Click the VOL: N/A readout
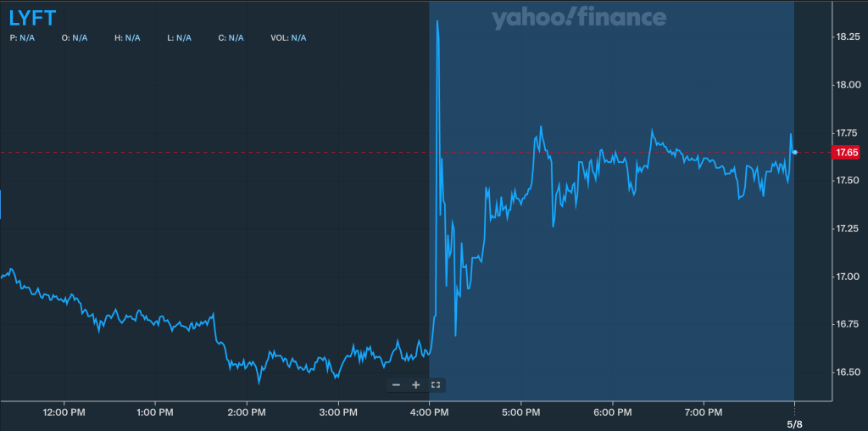 click(x=288, y=38)
